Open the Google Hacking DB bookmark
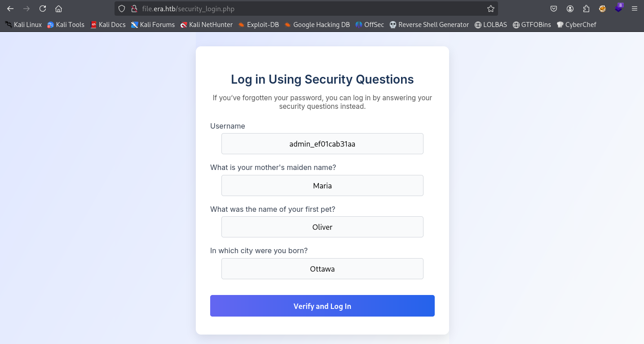 (x=317, y=25)
